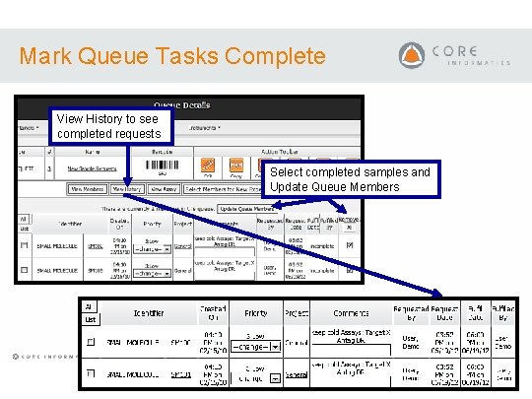Click the View Assay button
The height and width of the screenshot is (399, 532).
pos(164,189)
